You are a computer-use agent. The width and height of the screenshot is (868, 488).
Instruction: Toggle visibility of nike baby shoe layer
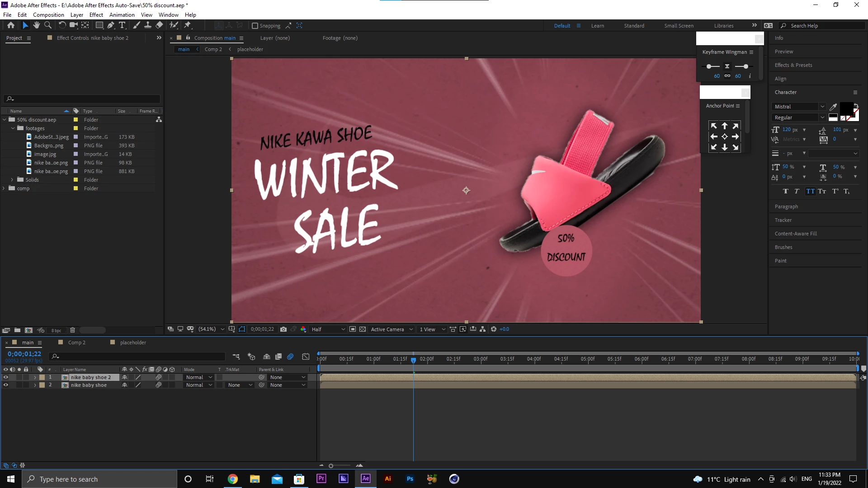(6, 385)
